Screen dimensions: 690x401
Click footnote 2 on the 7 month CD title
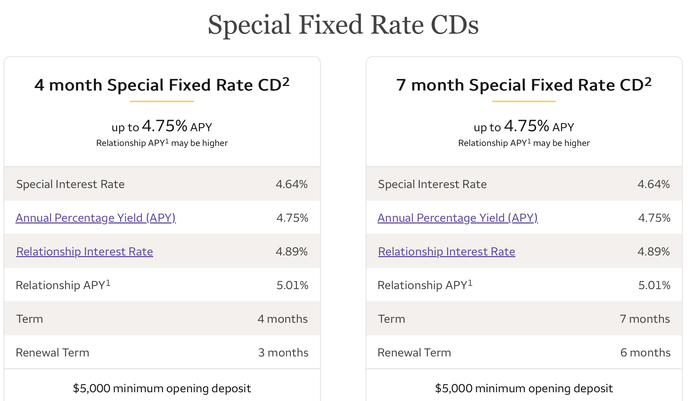pos(648,81)
